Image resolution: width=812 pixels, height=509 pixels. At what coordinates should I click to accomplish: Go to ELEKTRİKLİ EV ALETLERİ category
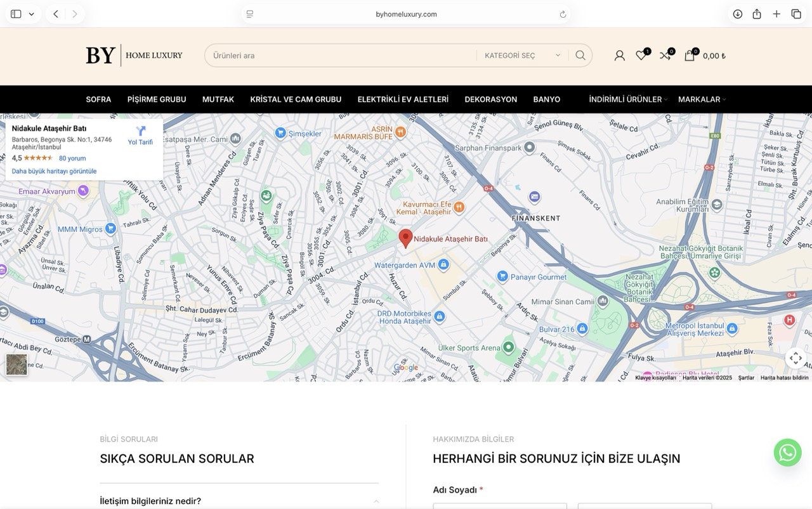403,100
